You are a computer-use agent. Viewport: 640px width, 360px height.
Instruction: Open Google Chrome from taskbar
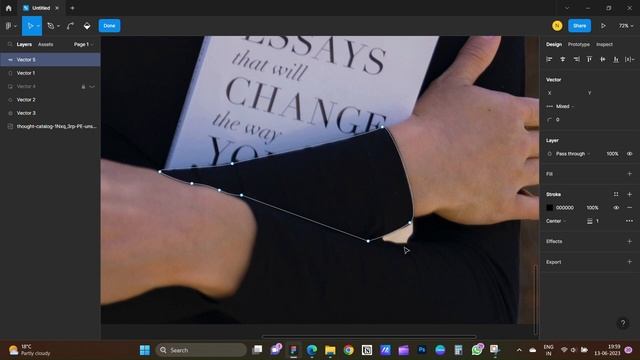click(x=349, y=350)
